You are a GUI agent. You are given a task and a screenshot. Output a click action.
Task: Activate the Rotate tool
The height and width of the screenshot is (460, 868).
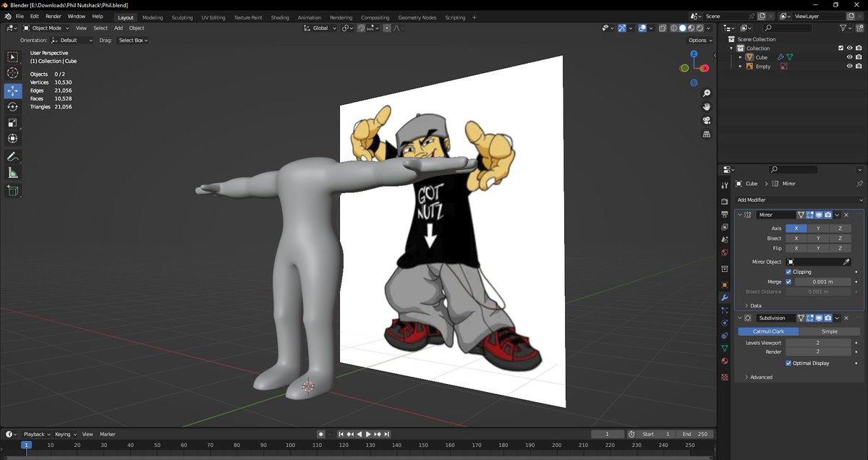[13, 106]
